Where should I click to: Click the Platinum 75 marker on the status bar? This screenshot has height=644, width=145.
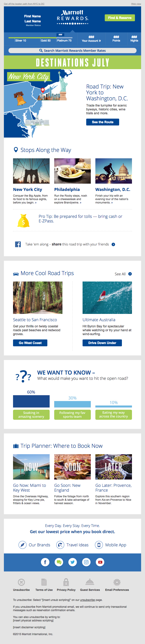tap(64, 41)
